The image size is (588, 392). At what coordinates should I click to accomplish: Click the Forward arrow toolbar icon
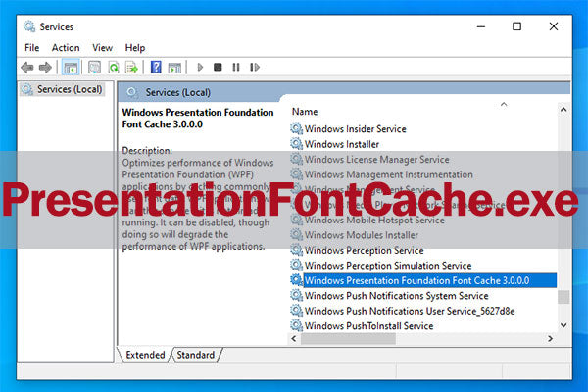45,68
